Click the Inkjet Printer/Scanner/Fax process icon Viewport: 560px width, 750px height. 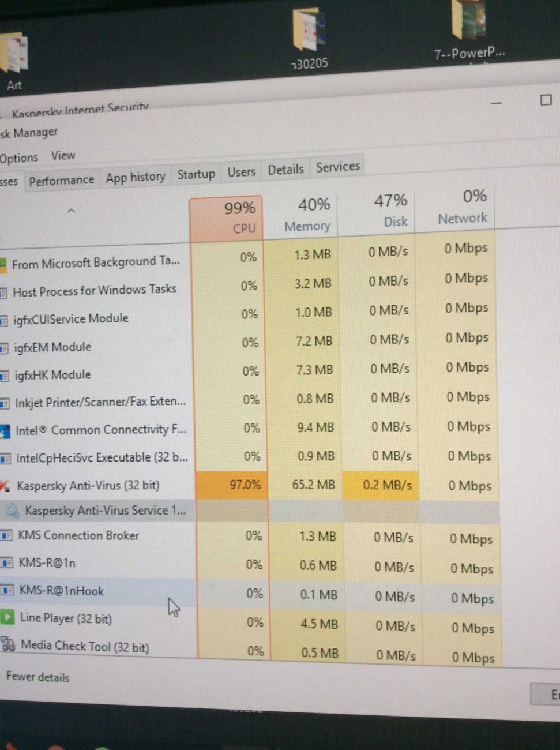point(5,404)
